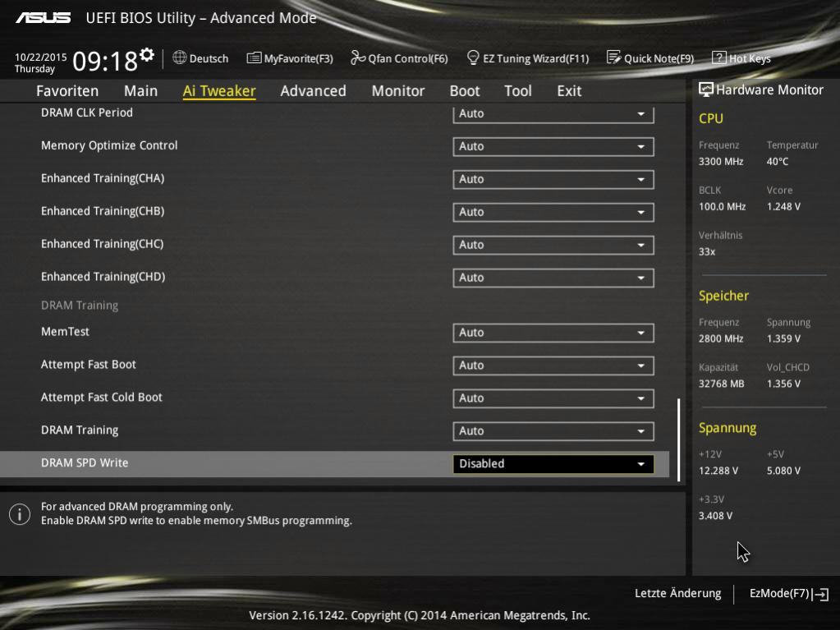This screenshot has width=840, height=630.
Task: Select the Attempt Fast Cold Boot label
Action: [101, 397]
